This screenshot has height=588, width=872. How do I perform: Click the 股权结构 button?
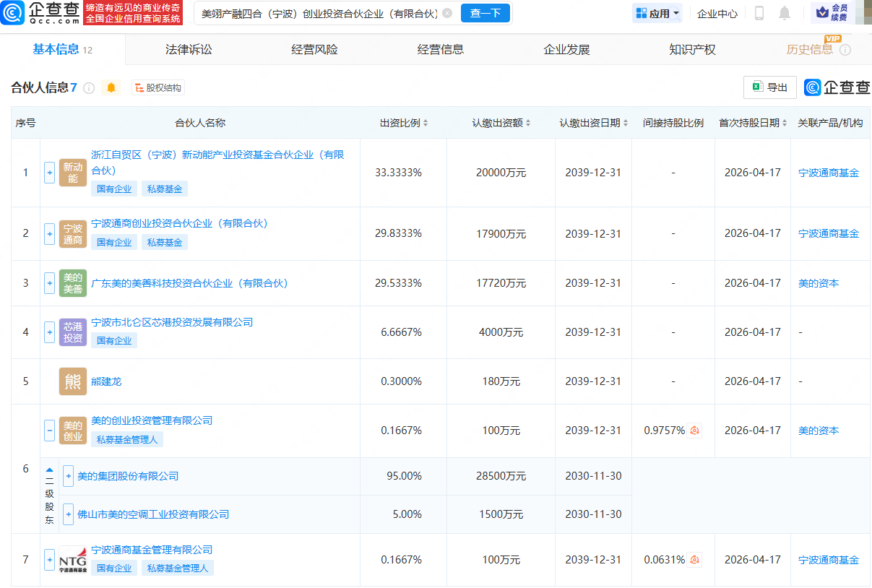[157, 88]
